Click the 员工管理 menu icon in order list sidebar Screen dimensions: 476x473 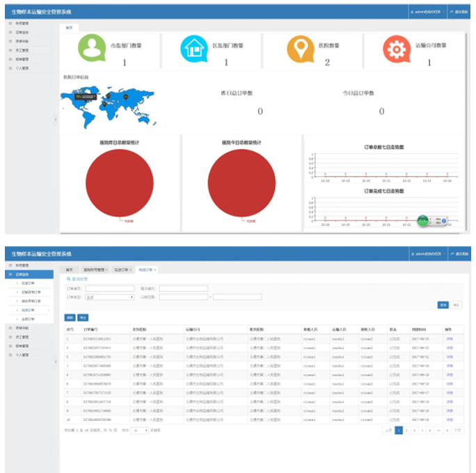tap(10, 337)
